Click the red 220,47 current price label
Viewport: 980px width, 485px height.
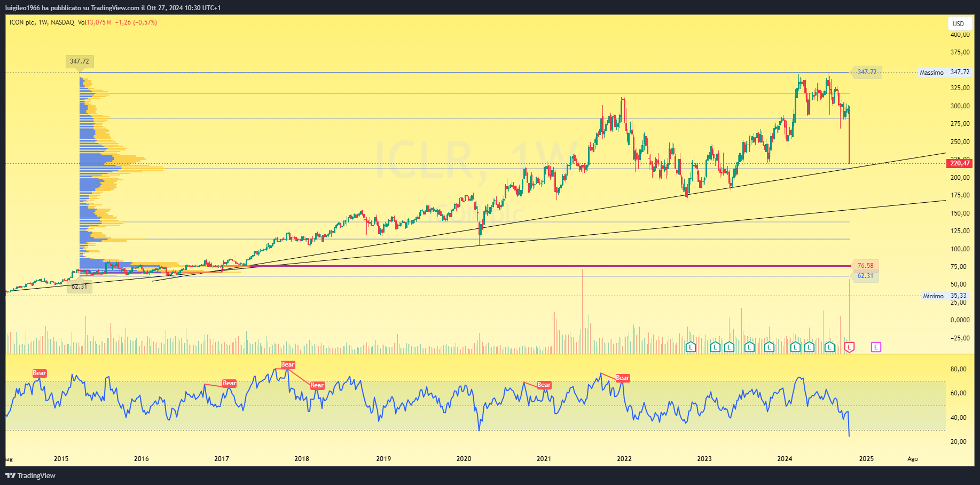[960, 163]
